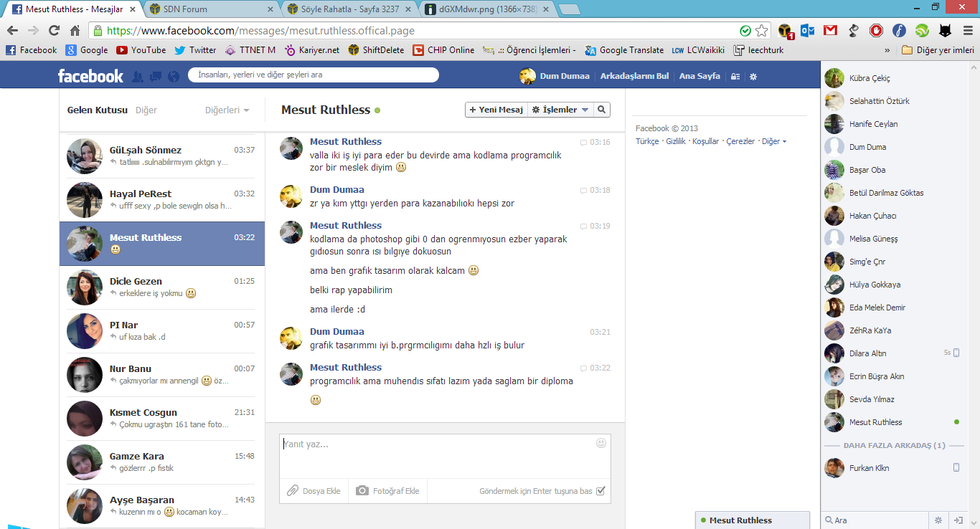The image size is (980, 529).
Task: Switch to the SDN Forum tab
Action: pos(211,9)
